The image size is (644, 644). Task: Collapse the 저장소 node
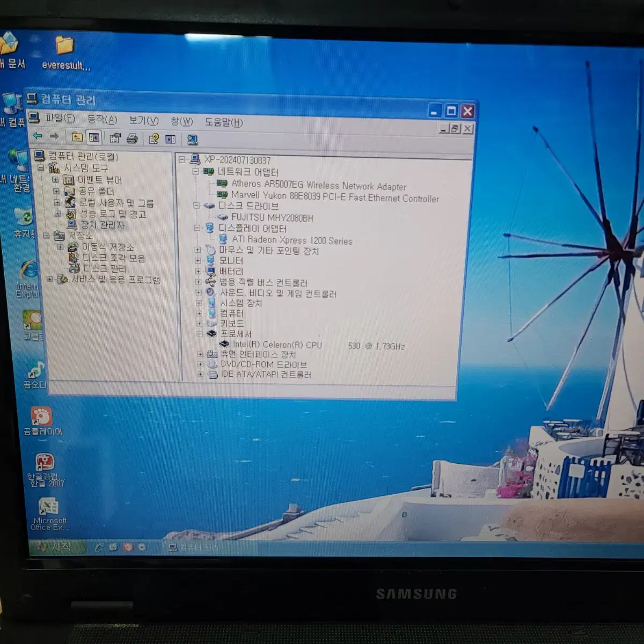46,235
